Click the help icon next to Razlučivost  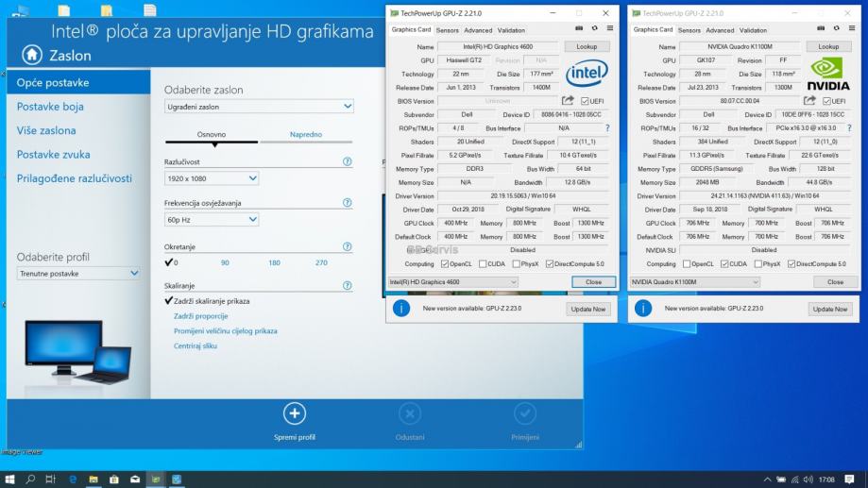point(347,162)
